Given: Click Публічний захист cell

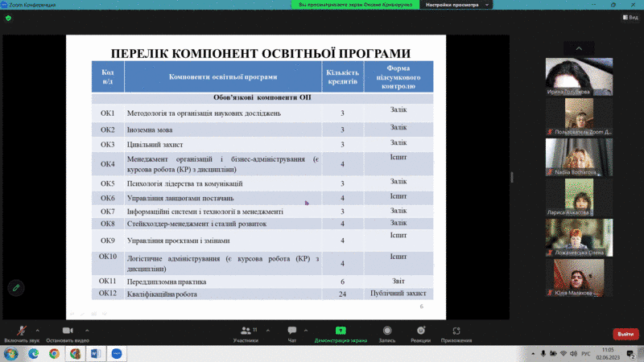Looking at the screenshot, I should click(x=398, y=294).
